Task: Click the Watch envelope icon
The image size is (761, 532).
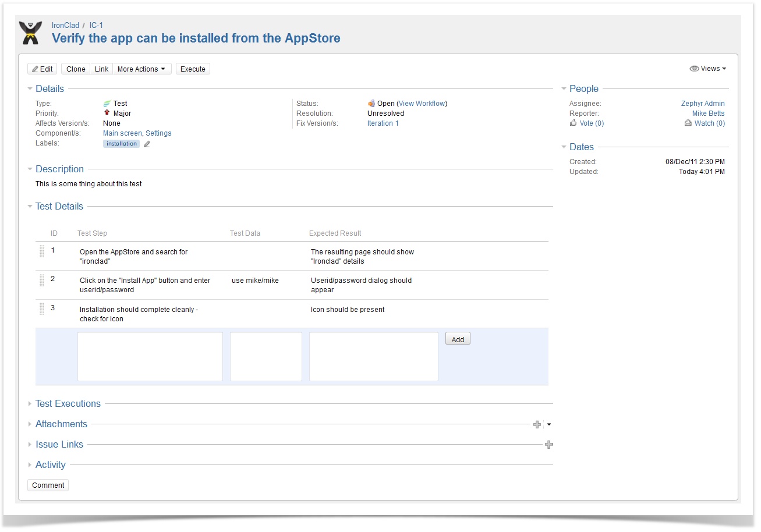Action: click(688, 123)
